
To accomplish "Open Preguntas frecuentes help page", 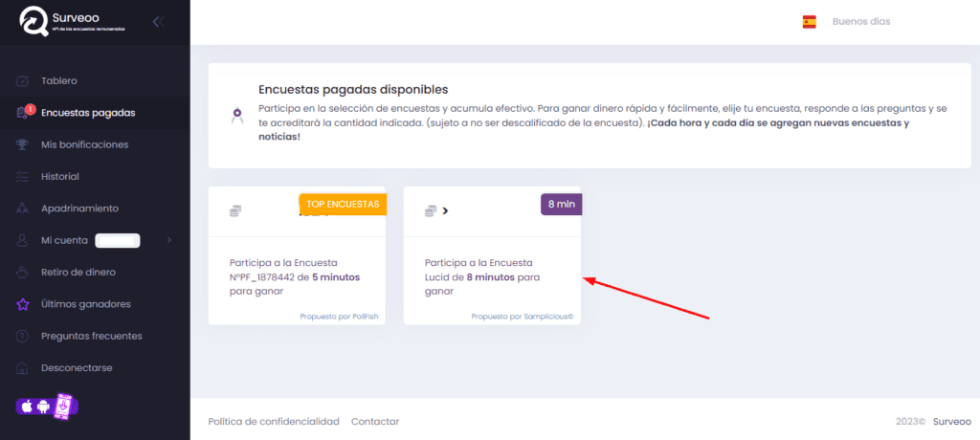I will pos(92,336).
